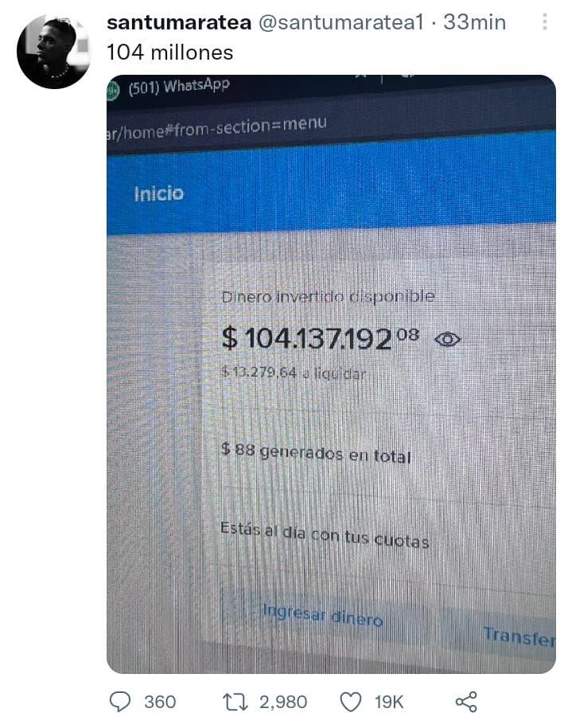Click the $13.279,64 a liquidar text

[294, 372]
